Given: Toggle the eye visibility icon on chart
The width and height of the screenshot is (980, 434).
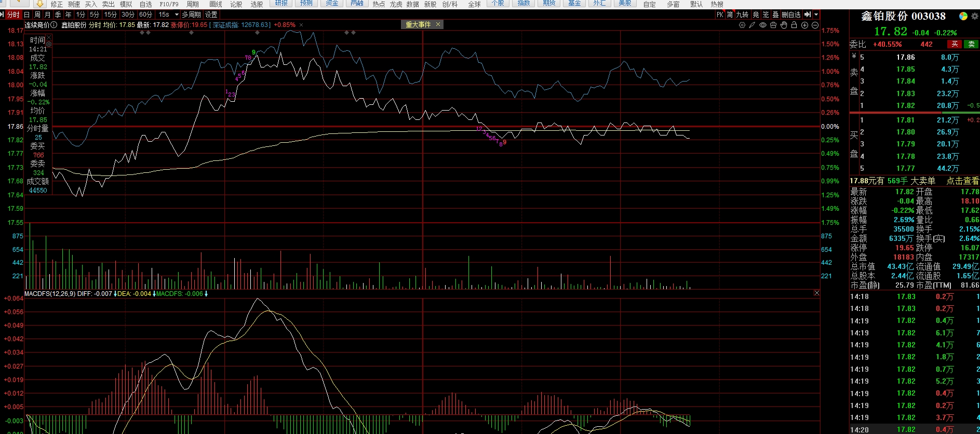Looking at the screenshot, I should (x=763, y=25).
